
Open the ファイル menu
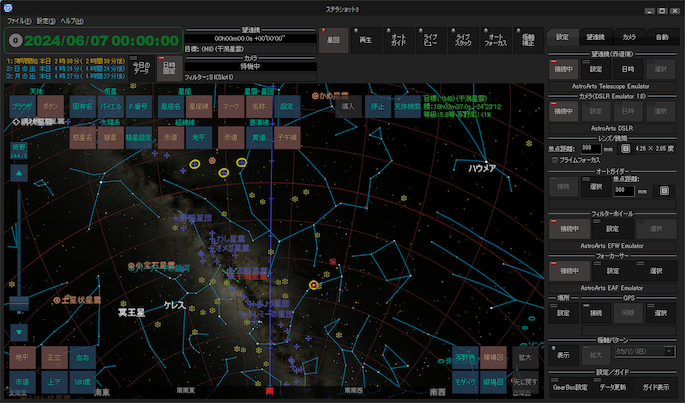click(x=18, y=20)
